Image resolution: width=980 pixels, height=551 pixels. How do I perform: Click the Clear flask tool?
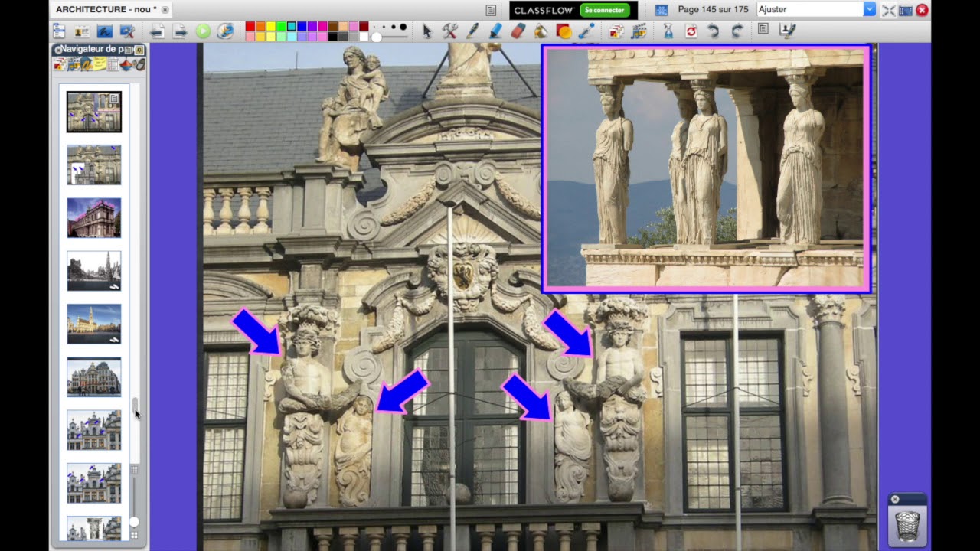tap(668, 31)
